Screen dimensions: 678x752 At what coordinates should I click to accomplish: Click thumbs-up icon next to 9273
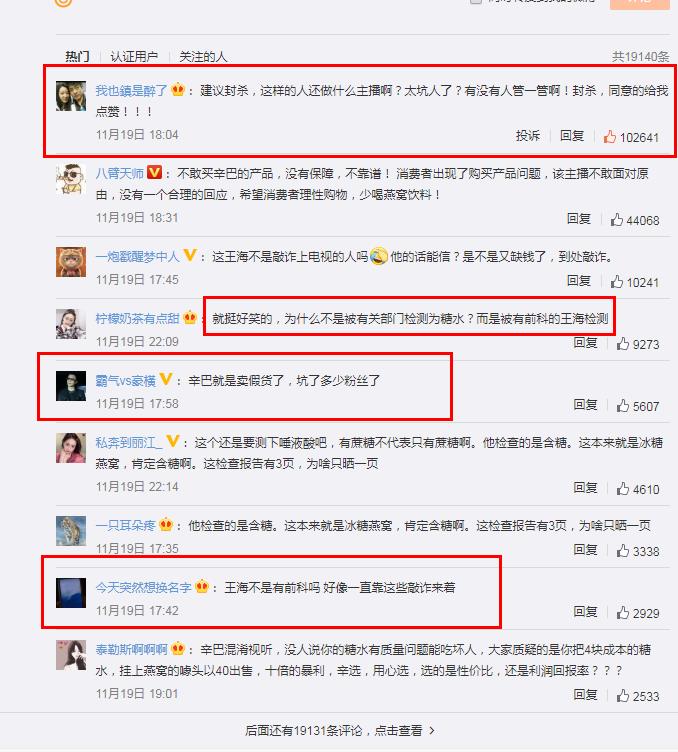pyautogui.click(x=623, y=344)
